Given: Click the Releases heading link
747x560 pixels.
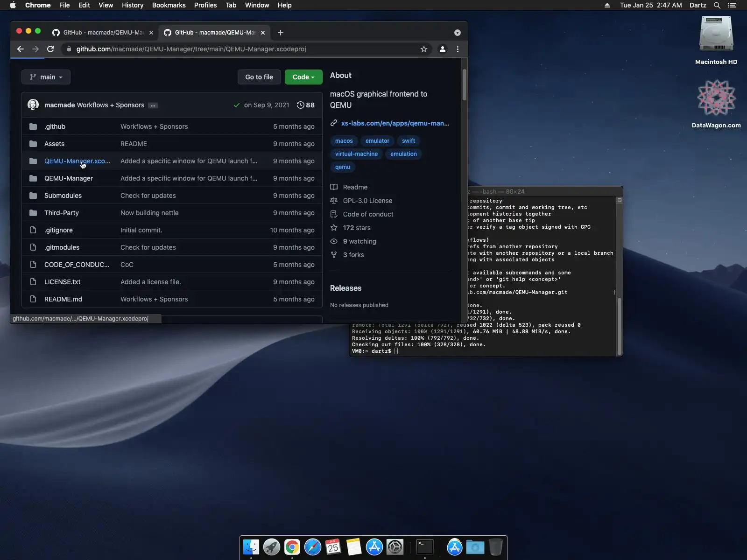Looking at the screenshot, I should [345, 288].
